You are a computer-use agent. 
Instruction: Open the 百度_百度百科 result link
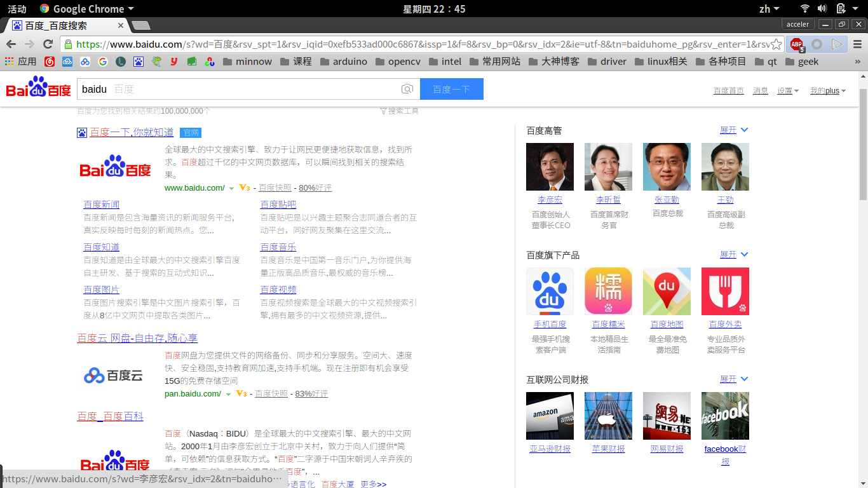click(x=110, y=416)
